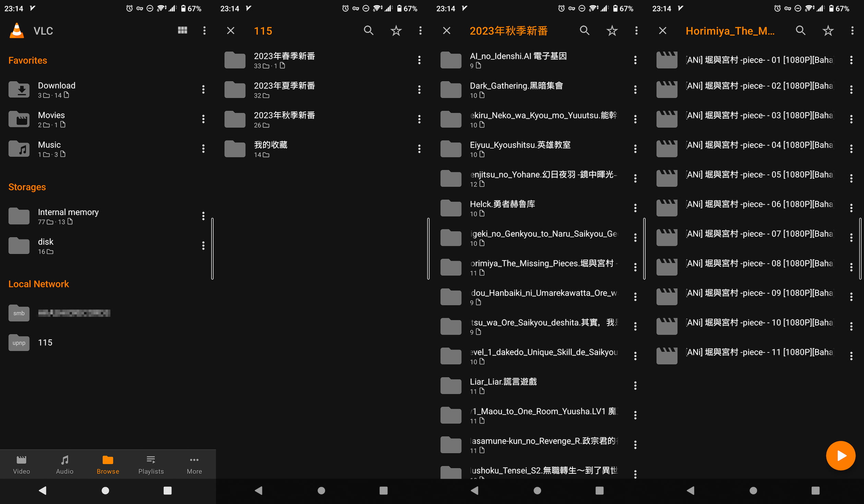Image resolution: width=864 pixels, height=504 pixels.
Task: Open the Liar_Liar.謊言遊戲 folder
Action: [503, 385]
